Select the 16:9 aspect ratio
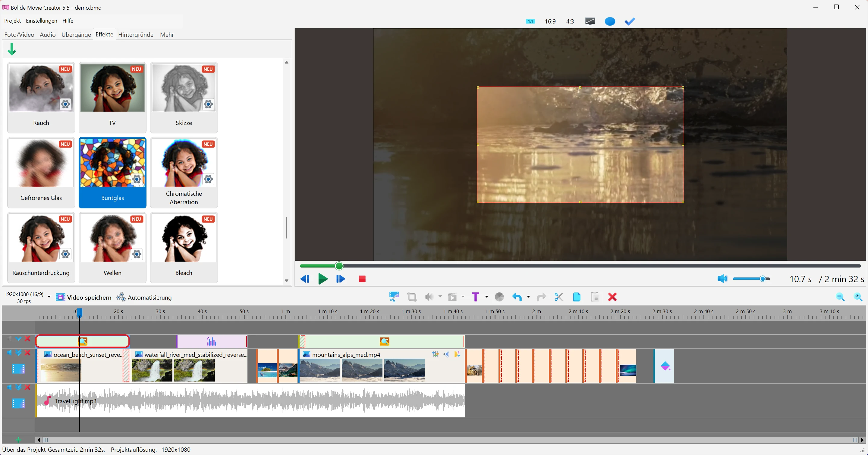The height and width of the screenshot is (455, 868). pos(550,22)
